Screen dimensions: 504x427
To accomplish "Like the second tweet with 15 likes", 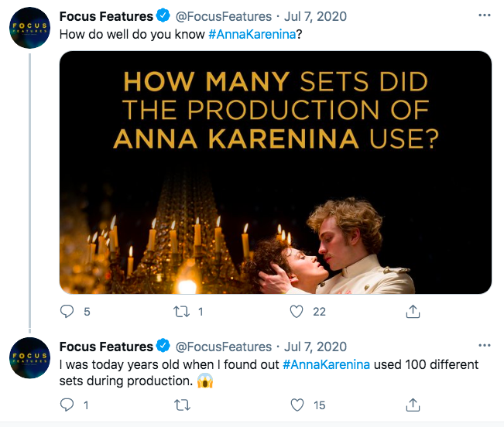I will coord(296,405).
